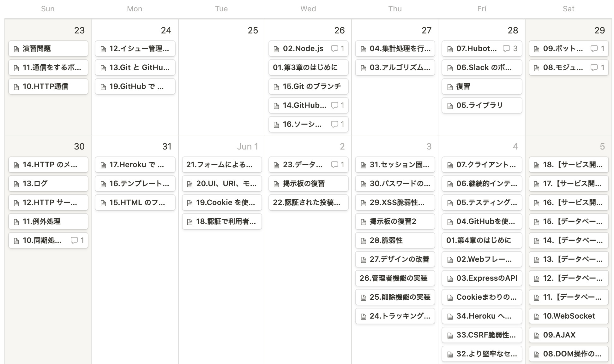Click comment bubble on 07.Hubot card
This screenshot has width=614, height=364.
coord(506,49)
